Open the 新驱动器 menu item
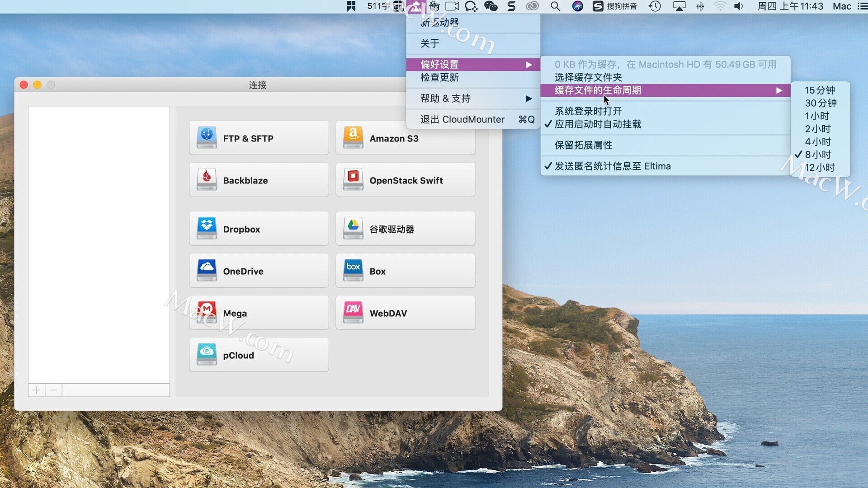 click(x=473, y=23)
